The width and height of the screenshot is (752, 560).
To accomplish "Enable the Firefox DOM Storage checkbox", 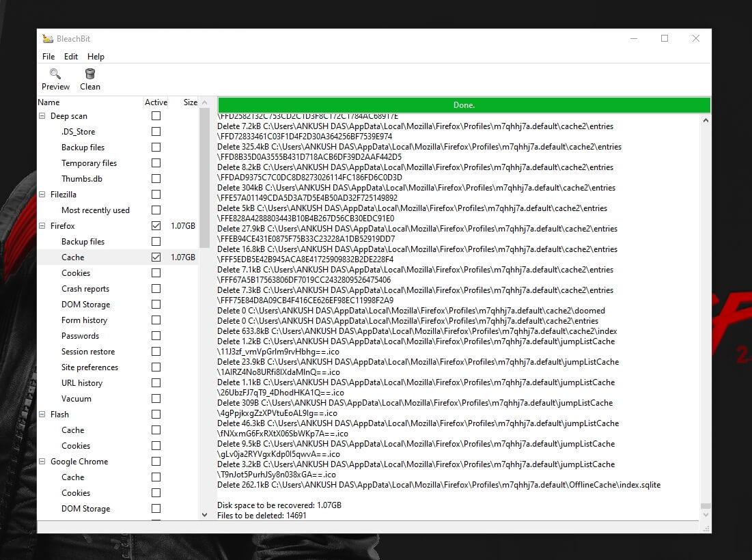I will [x=156, y=305].
